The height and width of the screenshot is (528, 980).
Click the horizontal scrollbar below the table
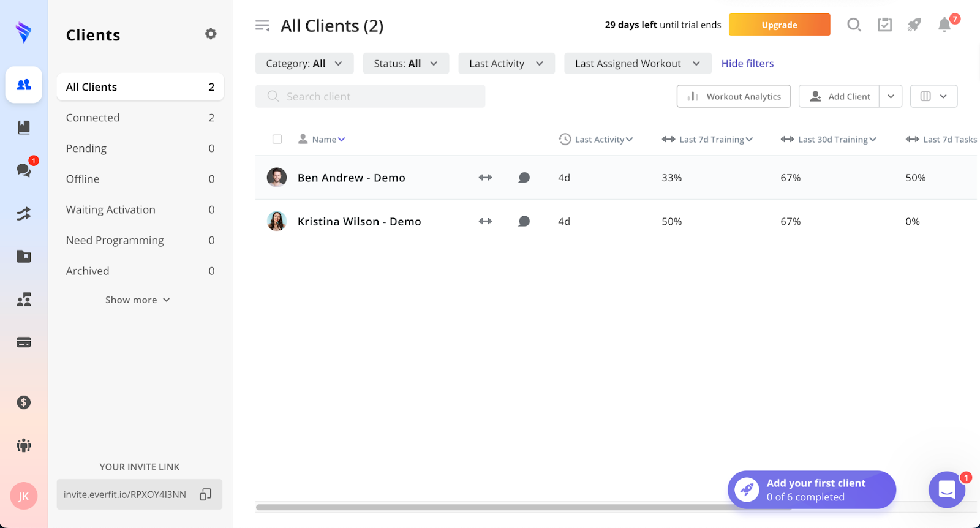click(x=490, y=507)
